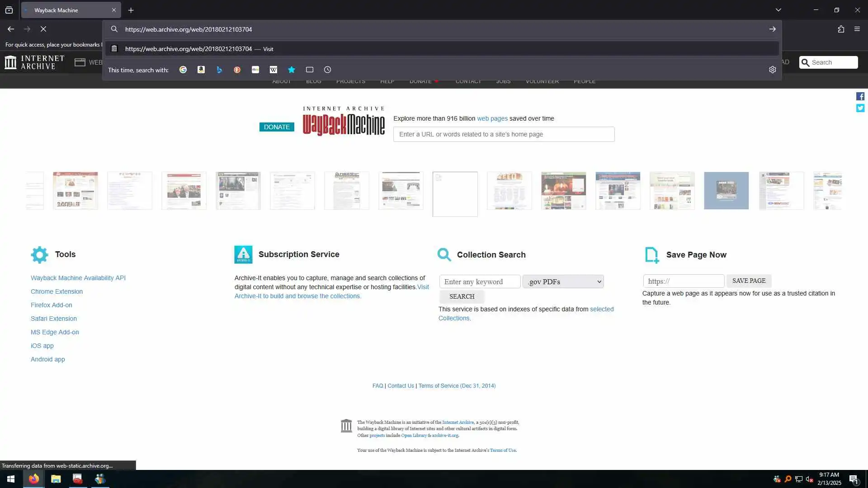The width and height of the screenshot is (868, 488).
Task: Open the list all tabs chevron
Action: [778, 10]
